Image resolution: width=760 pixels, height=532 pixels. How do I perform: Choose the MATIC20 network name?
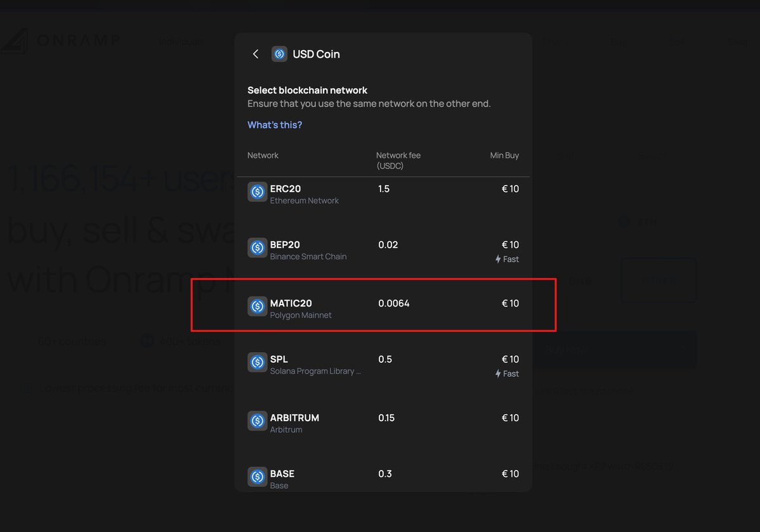(291, 303)
